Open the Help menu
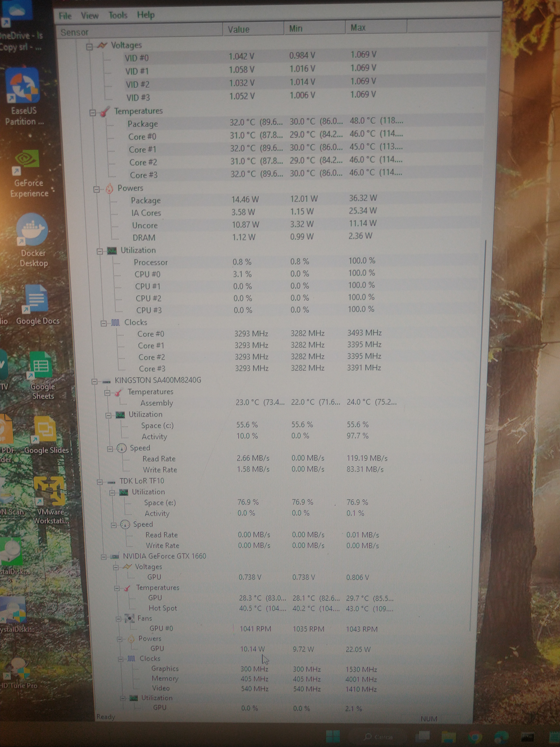This screenshot has height=747, width=560. (146, 15)
